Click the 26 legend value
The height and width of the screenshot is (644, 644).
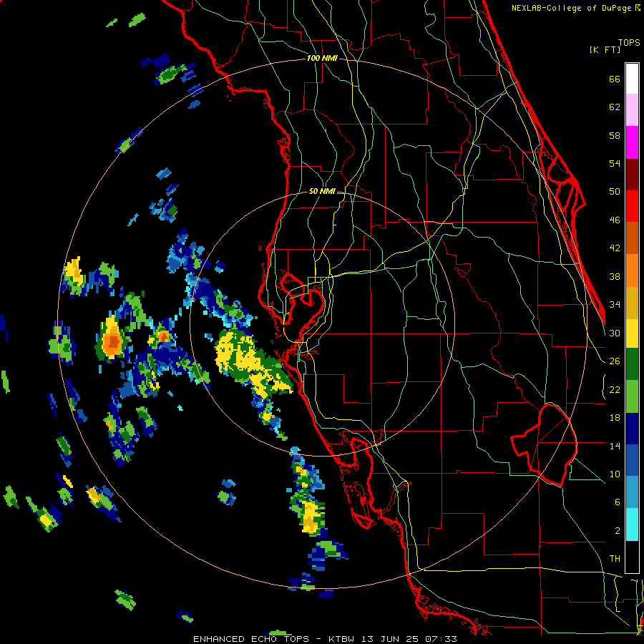615,361
